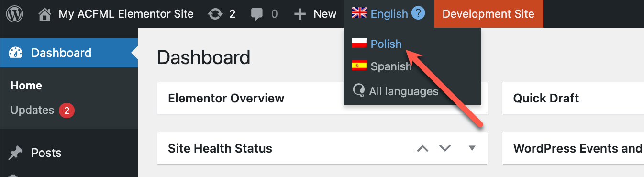Image resolution: width=644 pixels, height=177 pixels.
Task: Click the UK flag beside English
Action: [x=359, y=13]
